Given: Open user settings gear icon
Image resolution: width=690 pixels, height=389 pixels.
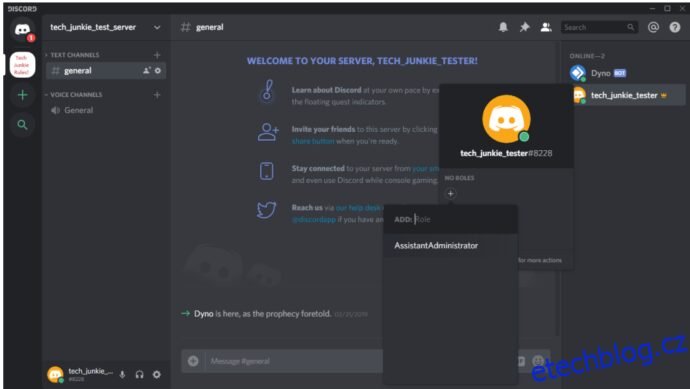Looking at the screenshot, I should pyautogui.click(x=157, y=374).
